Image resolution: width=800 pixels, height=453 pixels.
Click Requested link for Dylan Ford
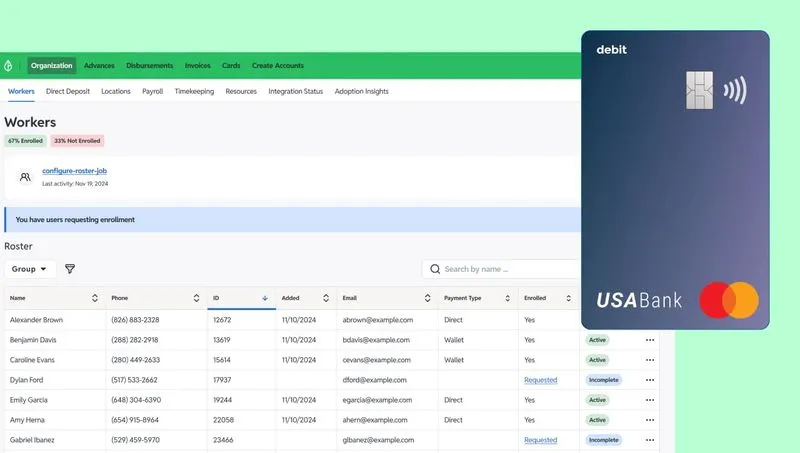tap(540, 380)
